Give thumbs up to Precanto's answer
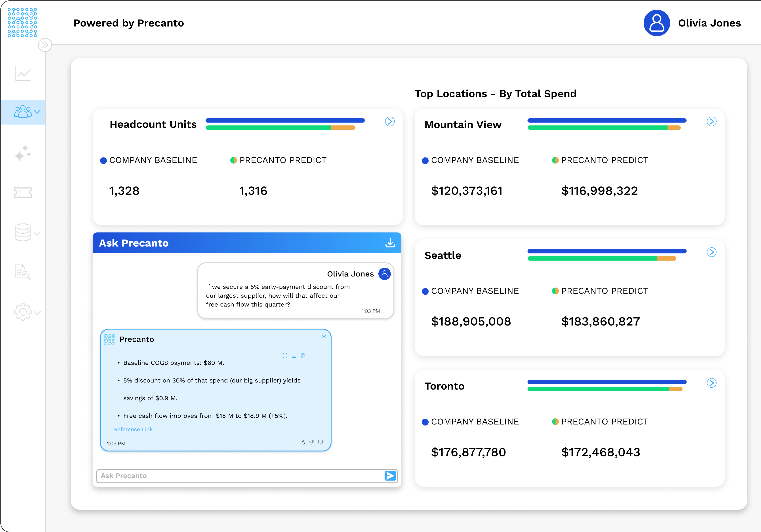The height and width of the screenshot is (532, 761). point(303,442)
